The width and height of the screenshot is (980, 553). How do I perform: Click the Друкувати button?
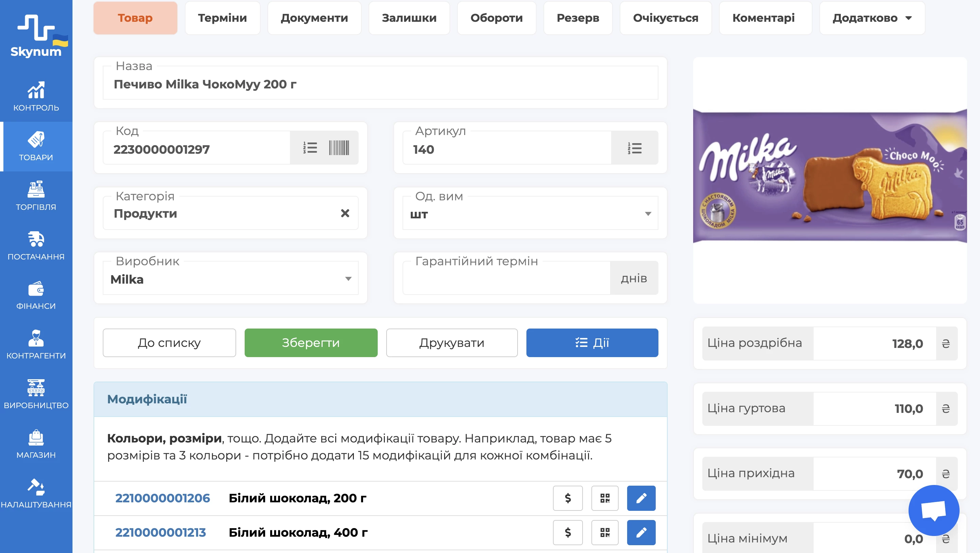point(452,343)
